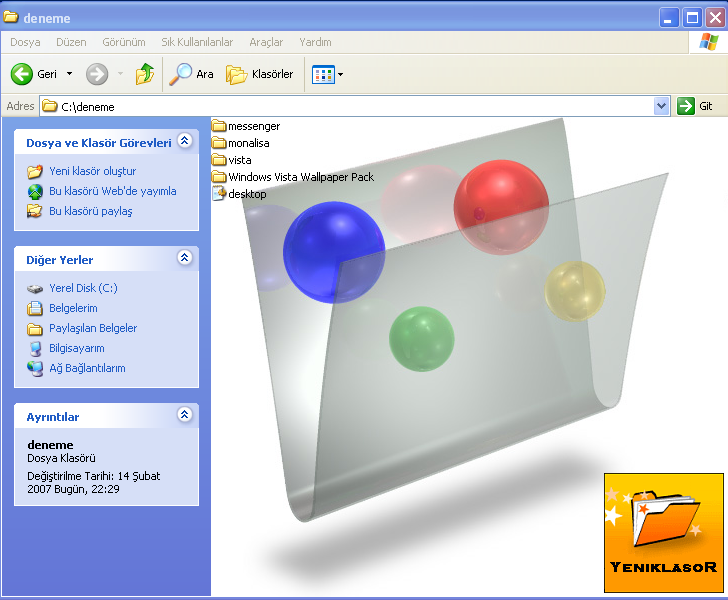This screenshot has width=728, height=600.
Task: Select the messenger folder
Action: (253, 126)
